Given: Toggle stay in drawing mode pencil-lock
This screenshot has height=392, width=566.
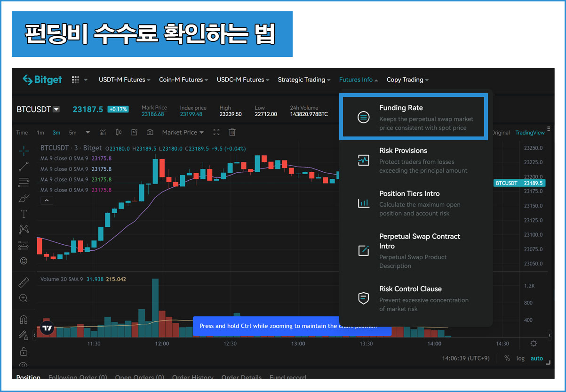Looking at the screenshot, I should (24, 335).
